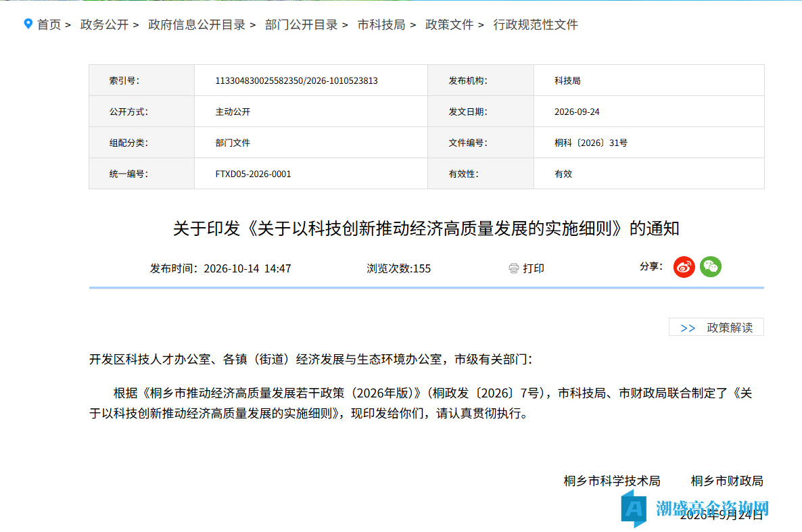
Task: Open 部门公开目录 breadcrumb link
Action: tap(302, 24)
